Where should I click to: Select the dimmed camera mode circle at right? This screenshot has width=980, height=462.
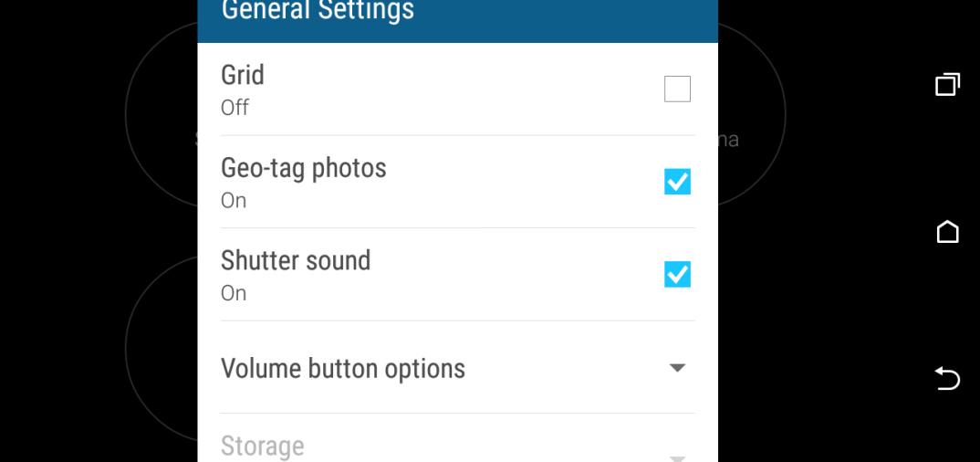pyautogui.click(x=752, y=114)
